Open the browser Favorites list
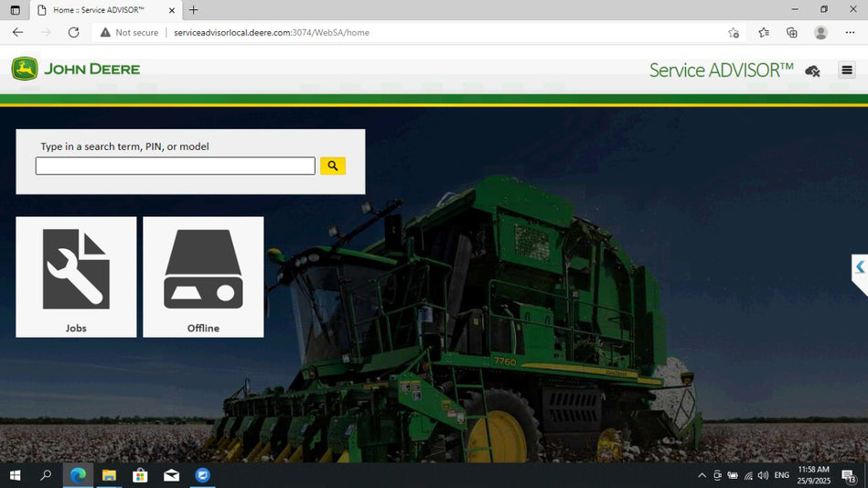868x488 pixels. point(764,32)
